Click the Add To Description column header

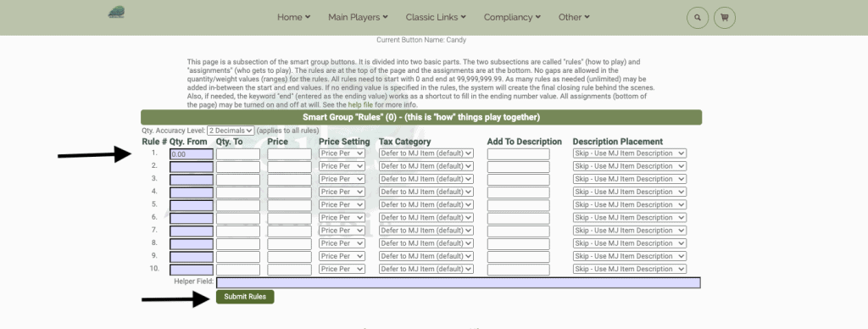524,142
